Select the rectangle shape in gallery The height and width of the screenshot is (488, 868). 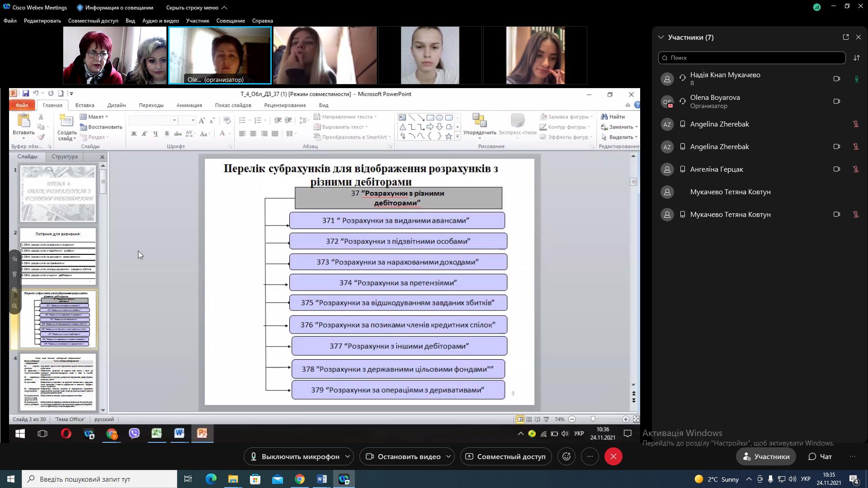click(x=430, y=117)
